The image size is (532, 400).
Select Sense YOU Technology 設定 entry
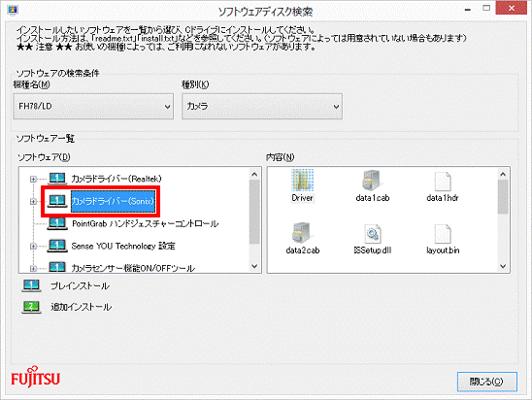click(123, 246)
